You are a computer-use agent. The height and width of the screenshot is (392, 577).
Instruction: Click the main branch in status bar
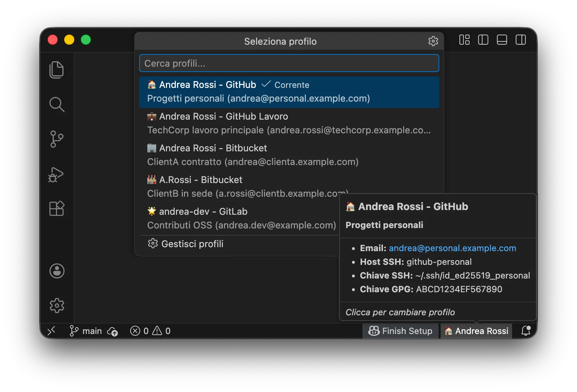(x=86, y=331)
